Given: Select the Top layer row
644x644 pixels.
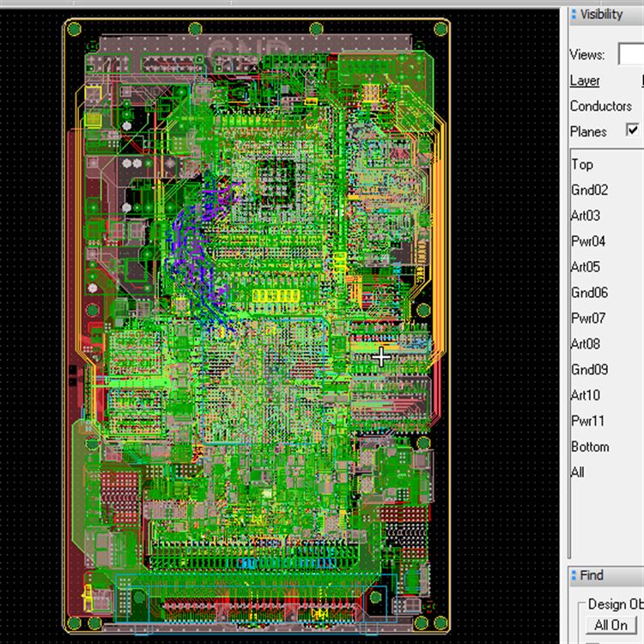Looking at the screenshot, I should click(x=582, y=164).
